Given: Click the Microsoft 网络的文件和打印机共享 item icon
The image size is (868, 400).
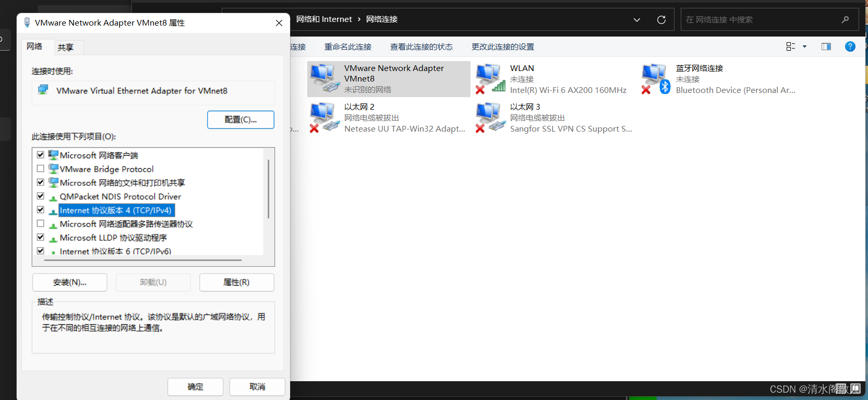Looking at the screenshot, I should pos(53,182).
